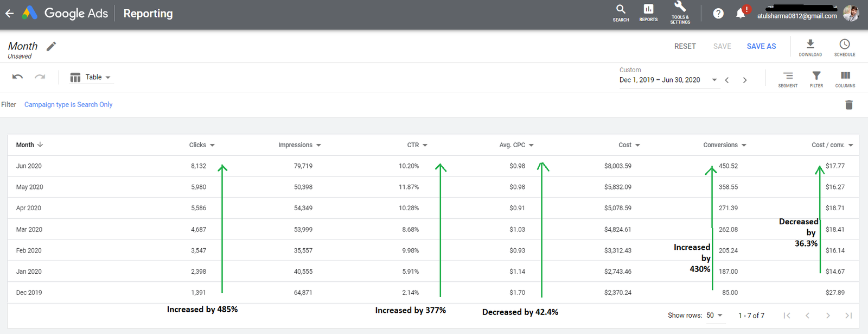Click the back arrow beside Google Ads logo
The image size is (868, 334).
click(10, 14)
